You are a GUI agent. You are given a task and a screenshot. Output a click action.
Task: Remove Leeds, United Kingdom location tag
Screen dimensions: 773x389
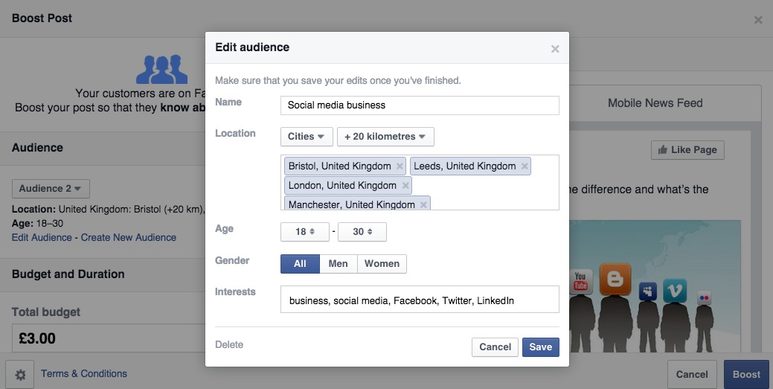[x=525, y=166]
